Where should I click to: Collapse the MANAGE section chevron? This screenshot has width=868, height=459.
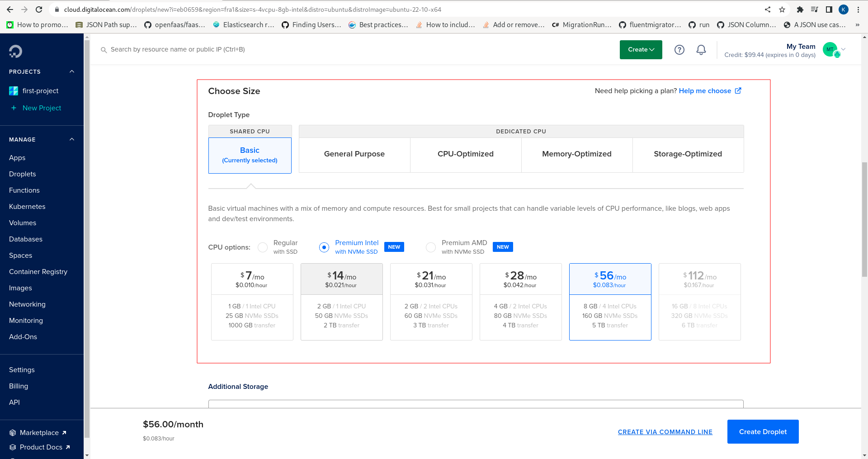pos(72,139)
